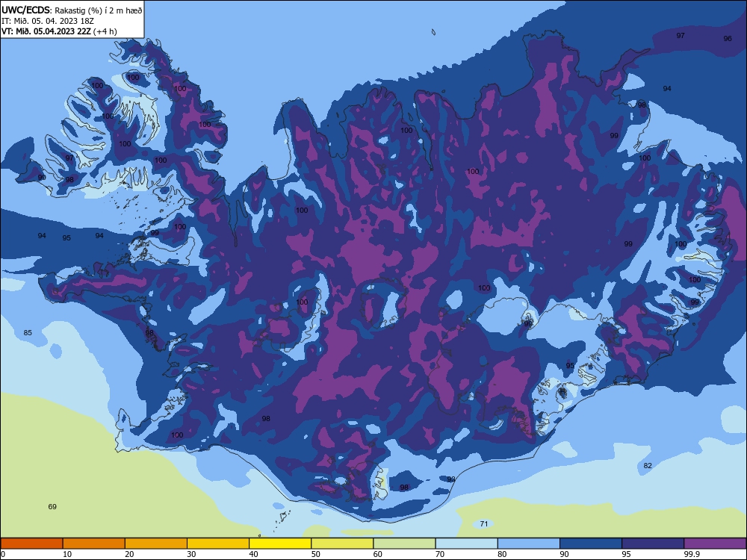Pick the pale blue 70–80 legend swatch
This screenshot has width=747, height=560.
[x=467, y=544]
